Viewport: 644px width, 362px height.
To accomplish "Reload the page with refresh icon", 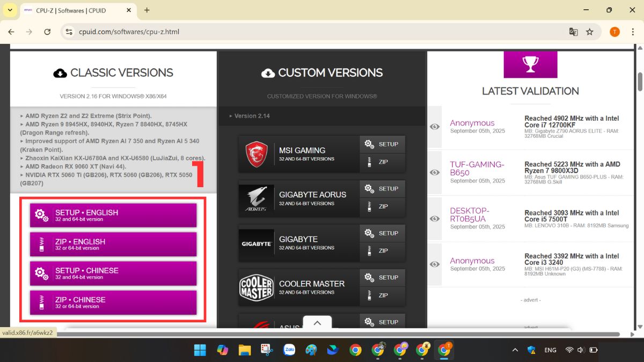I will coord(47,32).
